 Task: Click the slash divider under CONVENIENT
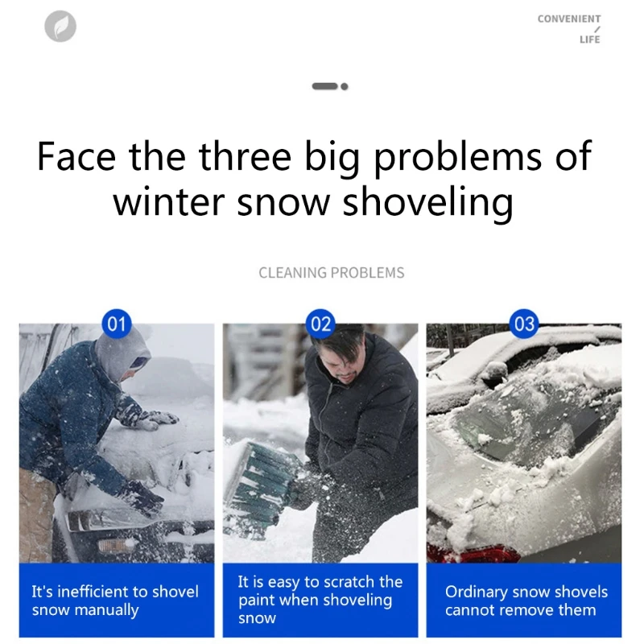(597, 29)
